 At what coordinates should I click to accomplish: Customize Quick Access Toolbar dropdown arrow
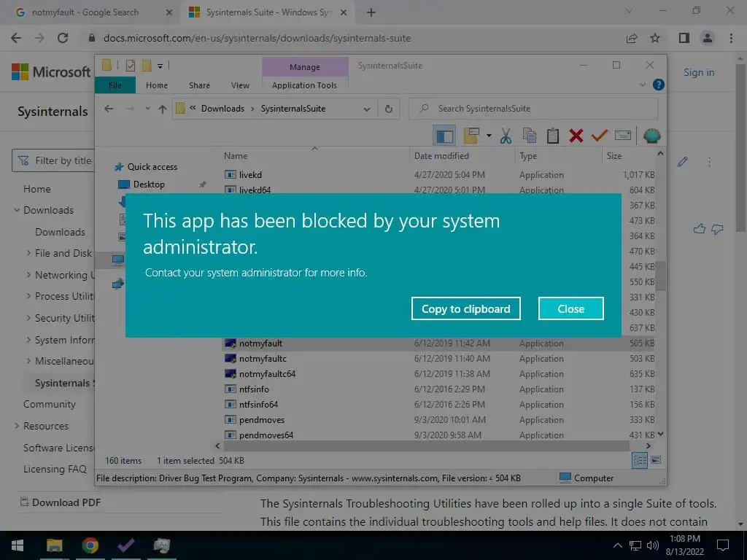[160, 66]
